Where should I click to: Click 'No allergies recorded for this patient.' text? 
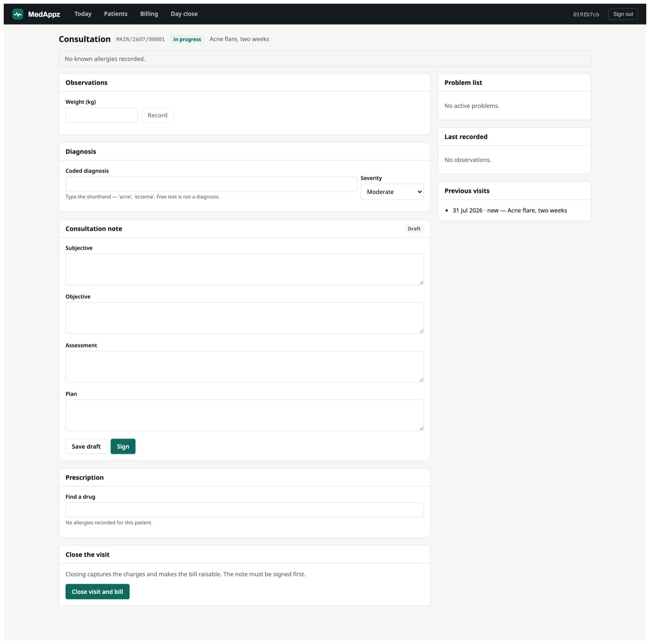[x=109, y=523]
